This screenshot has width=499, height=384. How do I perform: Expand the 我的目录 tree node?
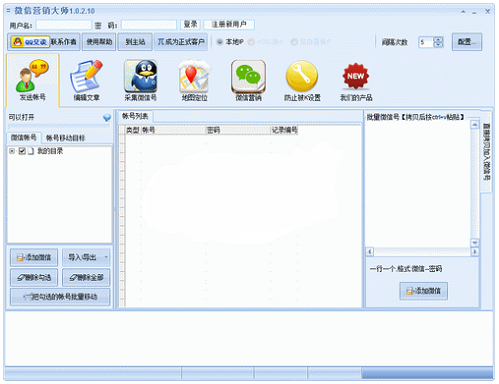(x=12, y=151)
